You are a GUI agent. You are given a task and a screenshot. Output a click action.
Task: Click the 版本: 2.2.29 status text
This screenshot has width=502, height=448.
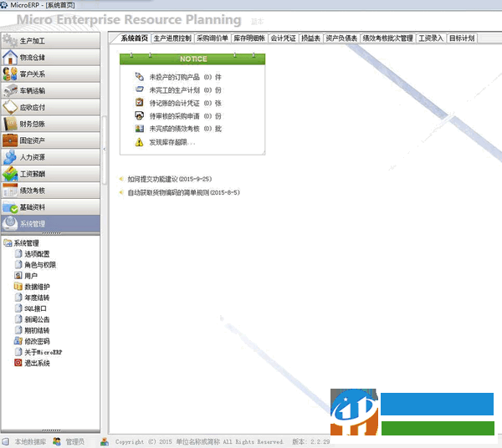point(311,441)
